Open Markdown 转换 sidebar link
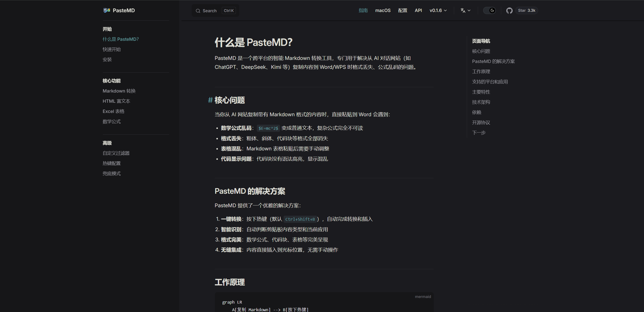The width and height of the screenshot is (644, 312). 119,91
